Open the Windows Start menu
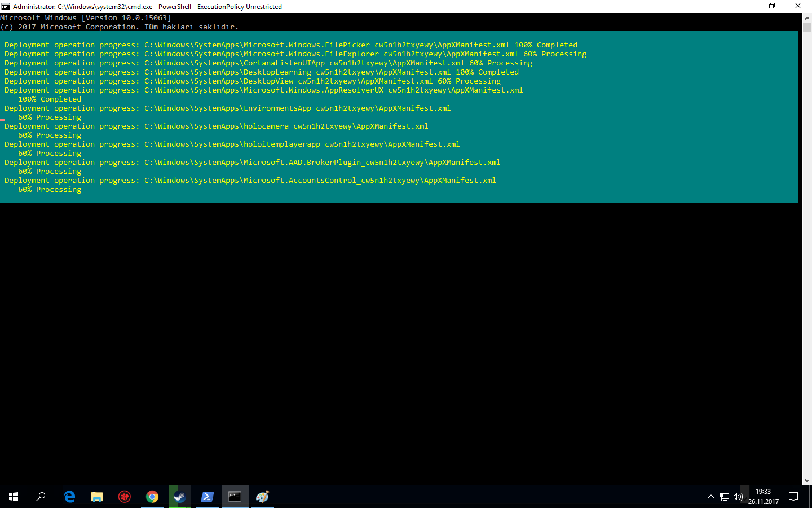812x508 pixels. [14, 497]
